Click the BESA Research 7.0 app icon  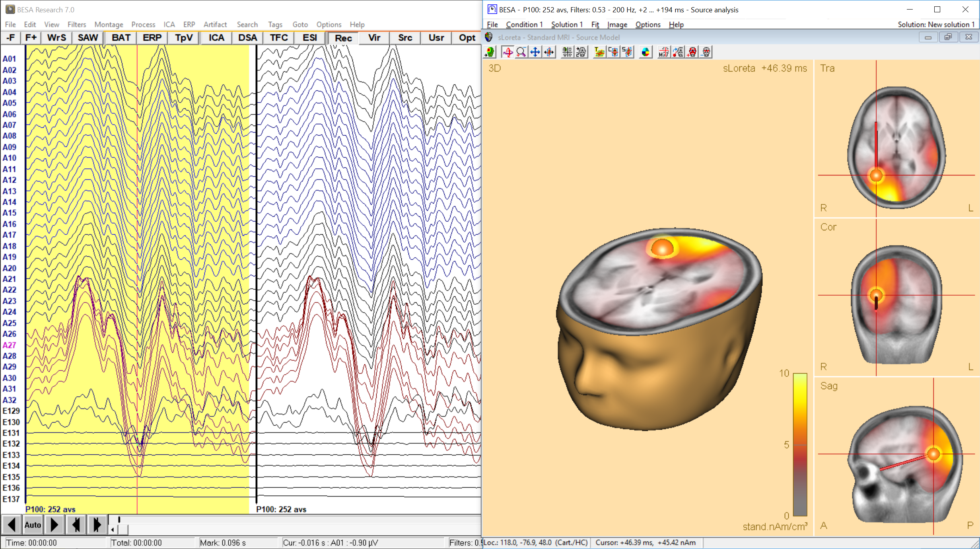[10, 9]
